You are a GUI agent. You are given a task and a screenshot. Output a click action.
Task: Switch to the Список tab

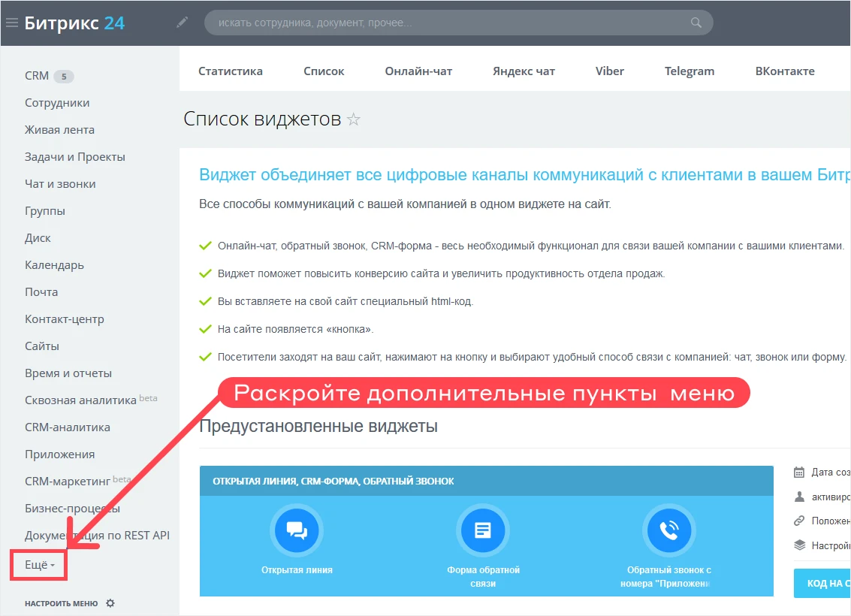pos(324,71)
